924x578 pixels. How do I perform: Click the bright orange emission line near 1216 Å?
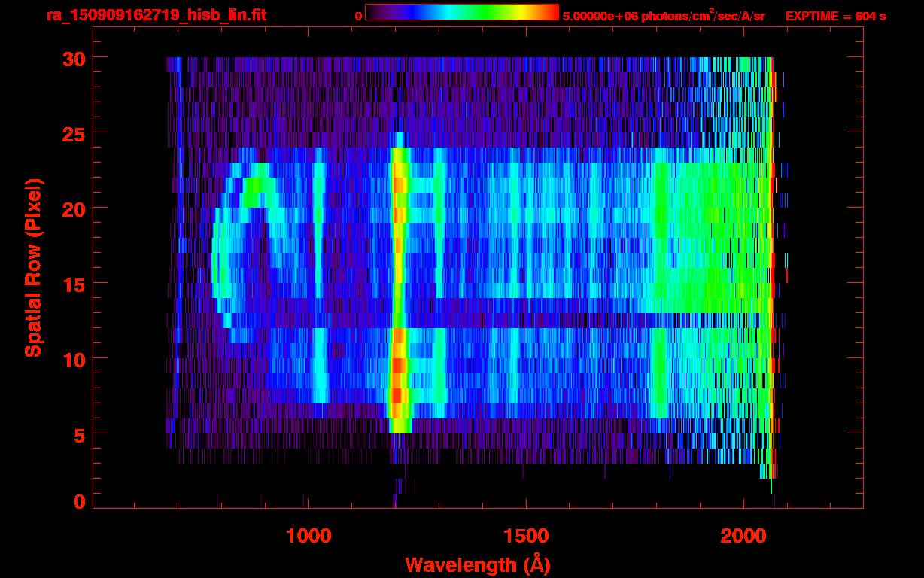point(399,286)
